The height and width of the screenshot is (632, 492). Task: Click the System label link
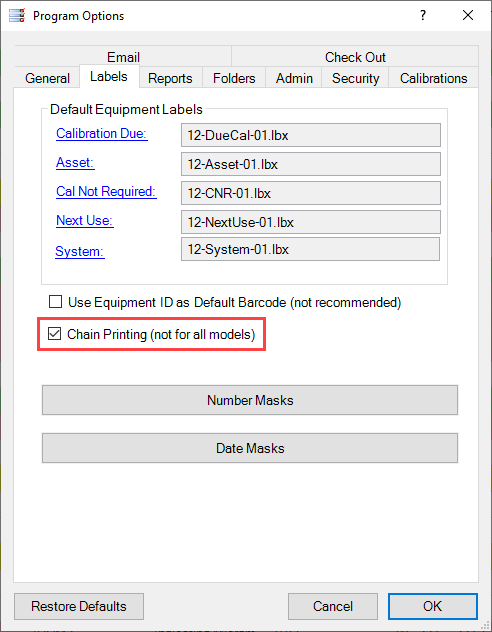(80, 251)
